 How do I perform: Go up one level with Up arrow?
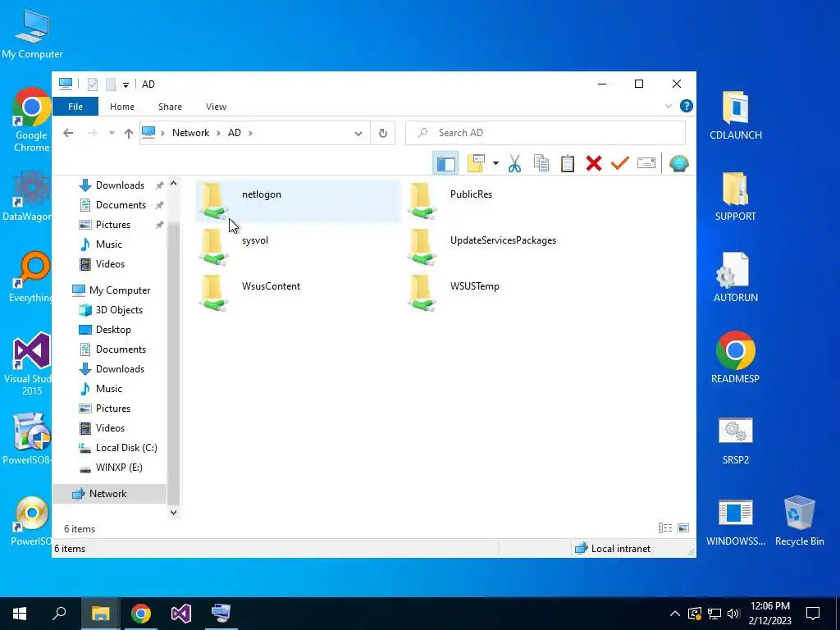click(x=129, y=134)
